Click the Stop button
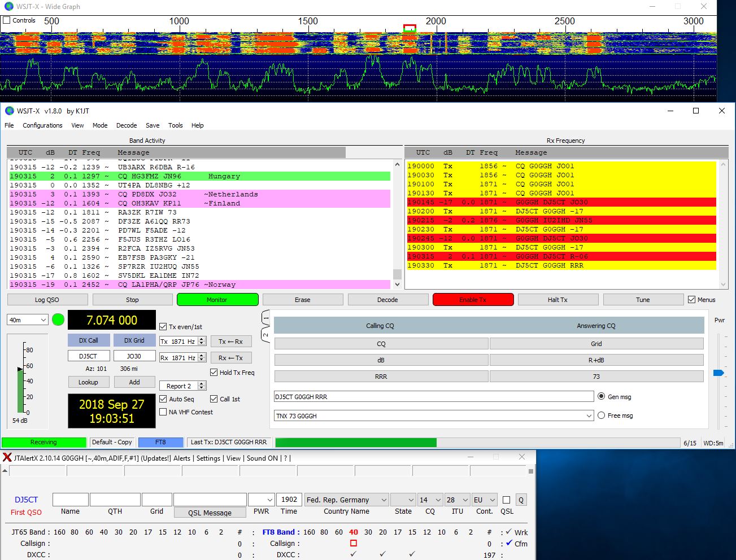Viewport: 736px width, 560px height. pos(132,300)
